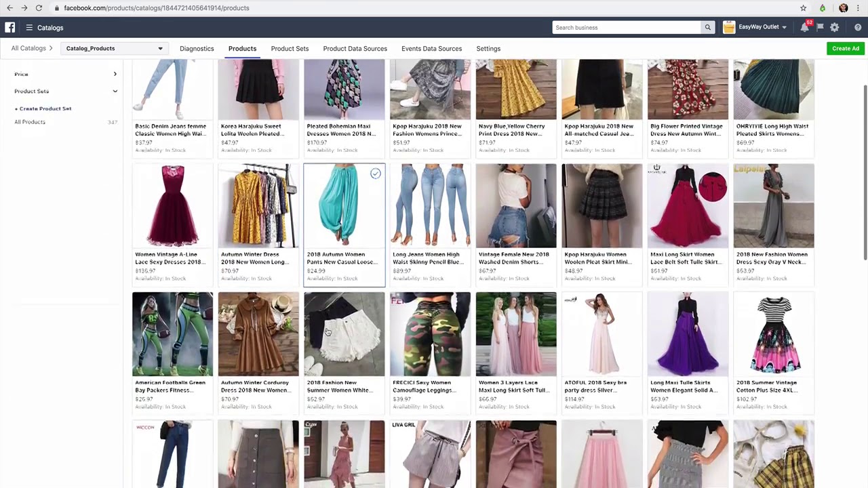Expand the Price filter section

point(66,74)
